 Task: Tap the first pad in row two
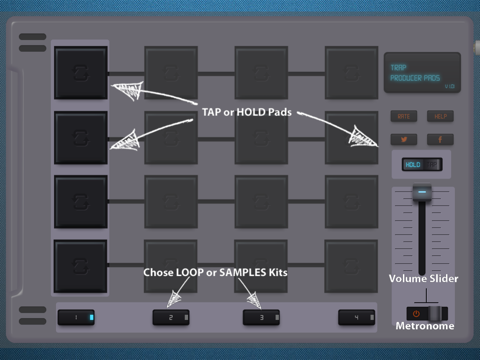pos(81,138)
